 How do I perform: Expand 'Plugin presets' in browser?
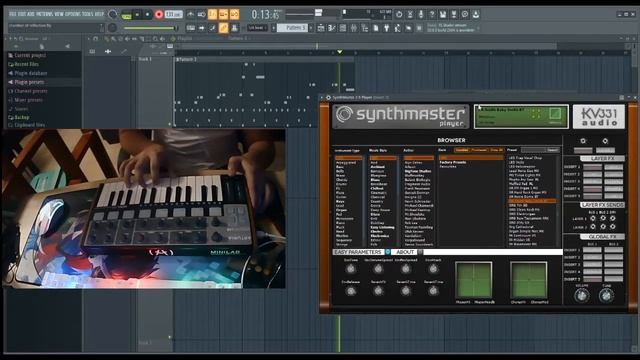[x=26, y=82]
